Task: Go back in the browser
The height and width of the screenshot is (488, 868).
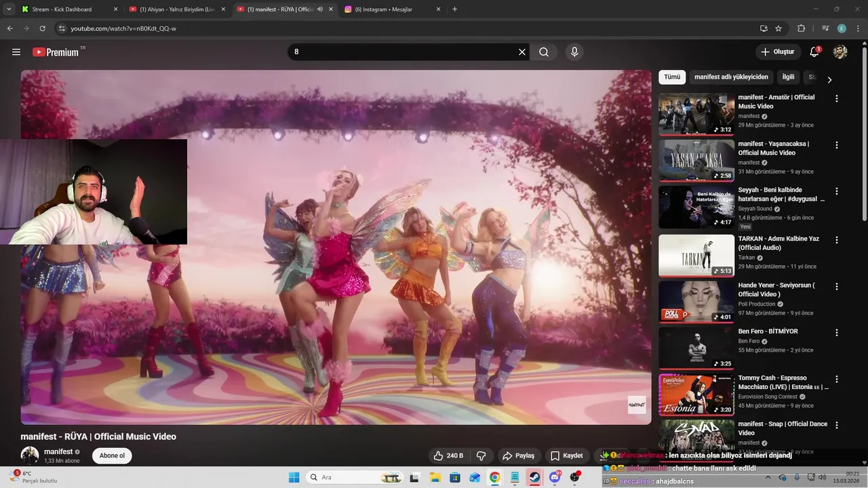Action: tap(10, 28)
